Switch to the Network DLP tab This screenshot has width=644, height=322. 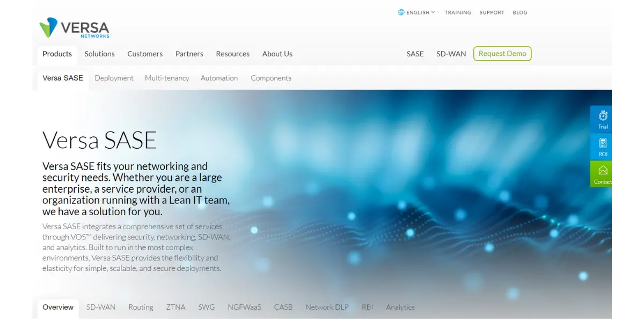tap(327, 307)
